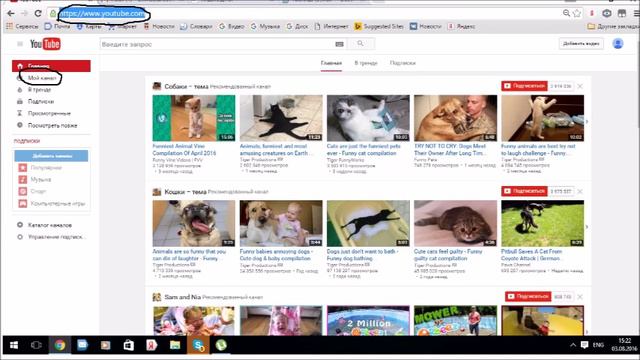Switch to Chrome on the taskbar

60,345
